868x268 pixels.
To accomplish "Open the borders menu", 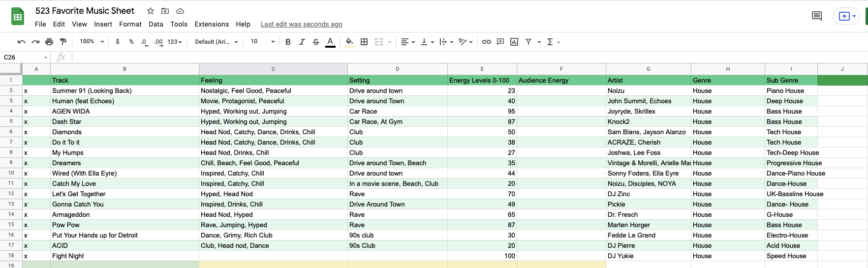I will (364, 42).
